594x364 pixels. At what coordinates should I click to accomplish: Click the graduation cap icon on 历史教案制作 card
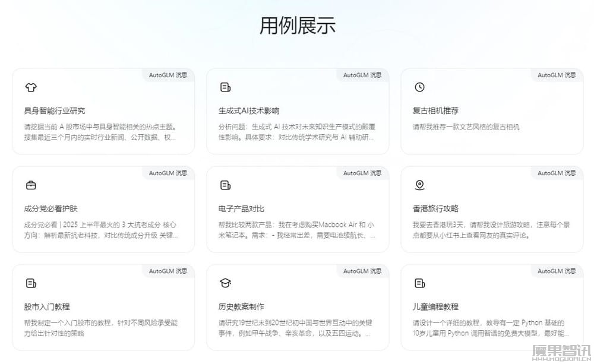pyautogui.click(x=225, y=283)
